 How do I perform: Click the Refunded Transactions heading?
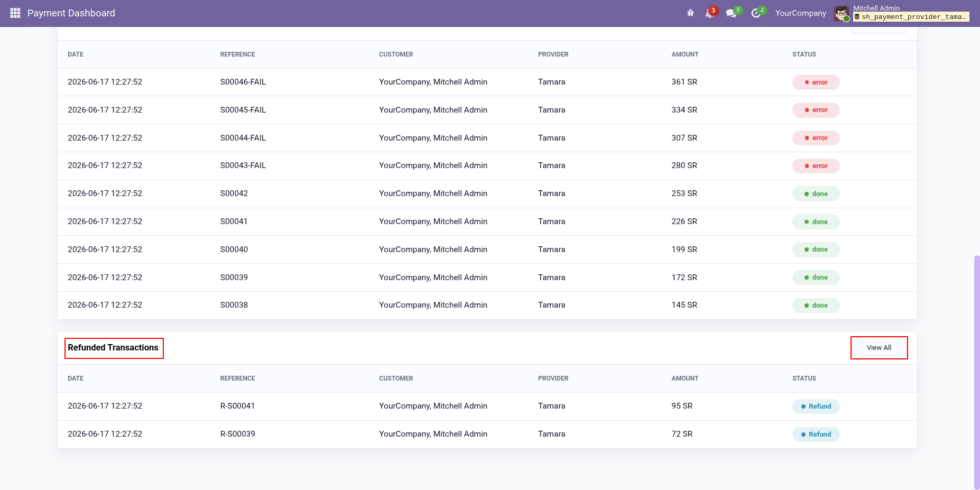coord(113,348)
